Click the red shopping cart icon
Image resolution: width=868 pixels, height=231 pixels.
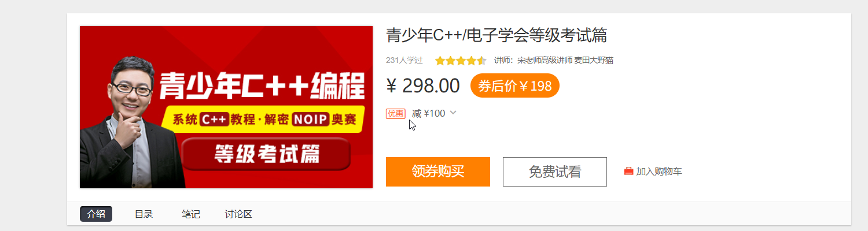point(628,172)
